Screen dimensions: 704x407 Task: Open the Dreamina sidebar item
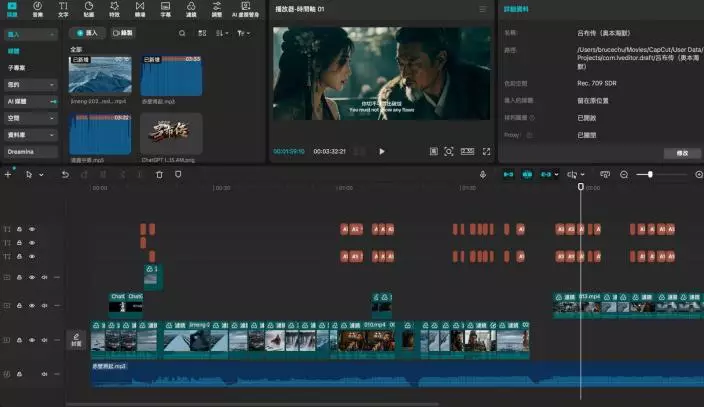click(31, 152)
